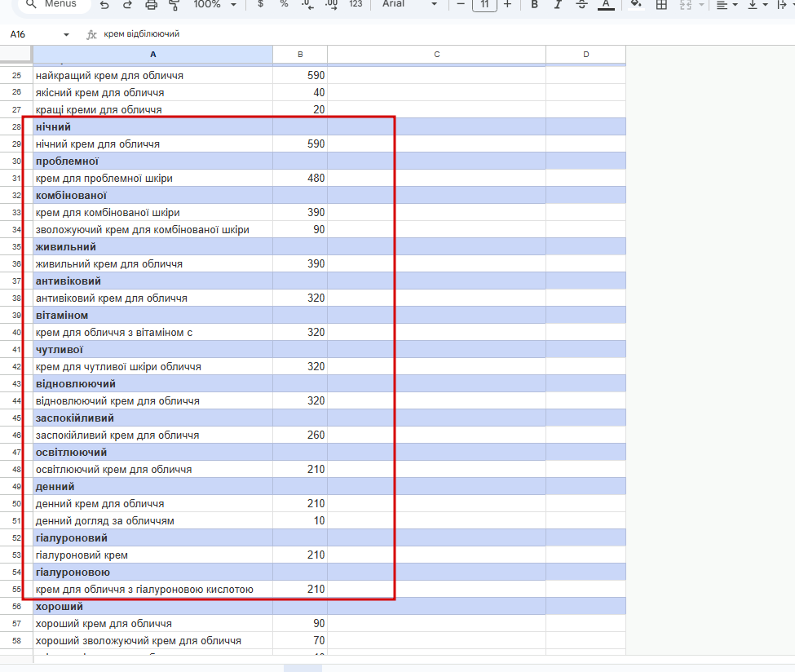The height and width of the screenshot is (672, 795).
Task: Undo the last action
Action: [x=104, y=5]
